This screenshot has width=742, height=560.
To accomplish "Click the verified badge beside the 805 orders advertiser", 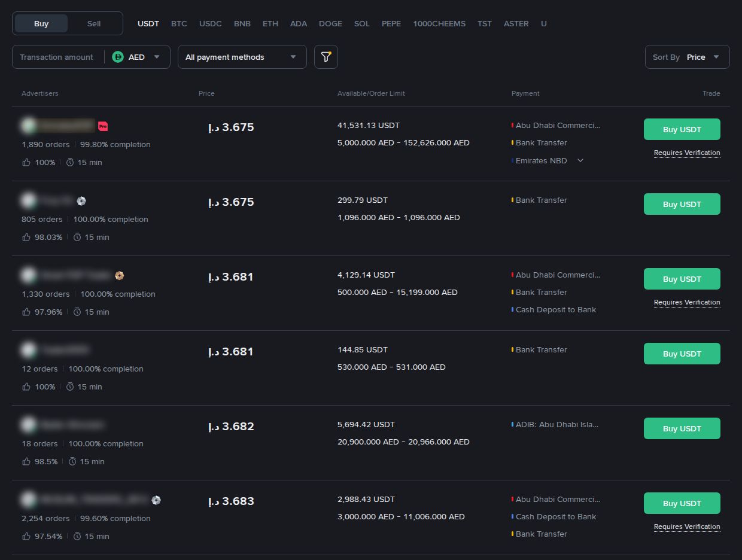I will [x=81, y=201].
